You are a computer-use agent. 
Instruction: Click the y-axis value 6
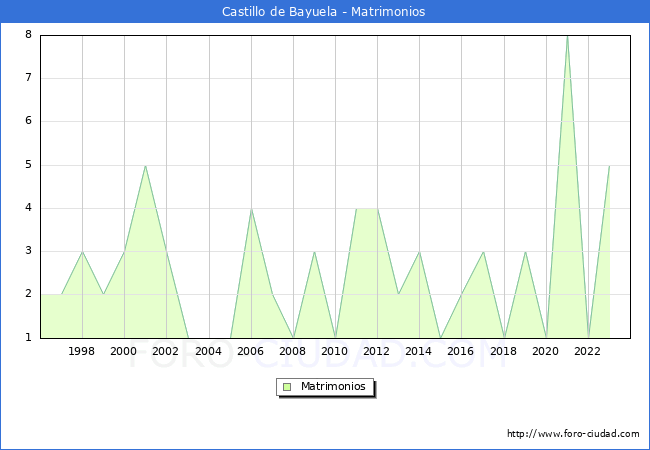coord(28,121)
